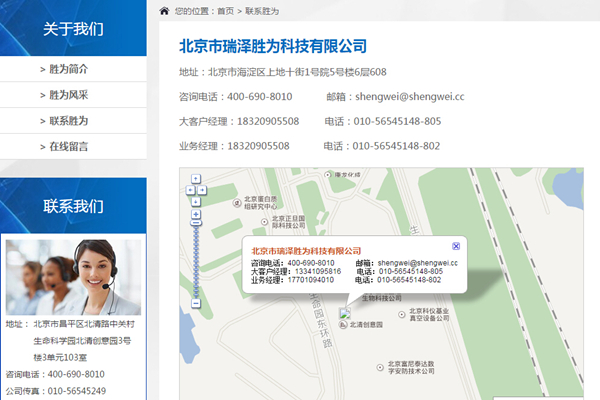Click sidebar 公司传真 010-56545249 text

56,391
